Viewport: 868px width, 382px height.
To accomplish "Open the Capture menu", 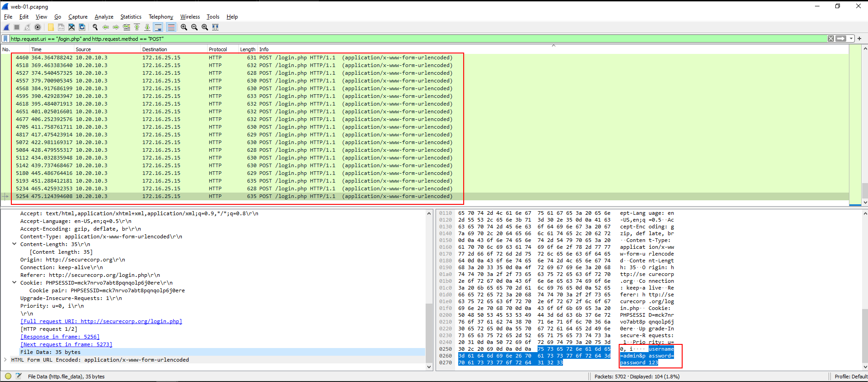I will point(78,17).
